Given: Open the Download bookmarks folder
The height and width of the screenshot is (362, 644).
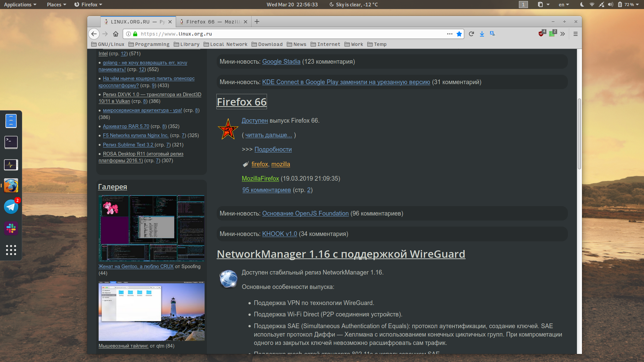Looking at the screenshot, I should point(267,44).
